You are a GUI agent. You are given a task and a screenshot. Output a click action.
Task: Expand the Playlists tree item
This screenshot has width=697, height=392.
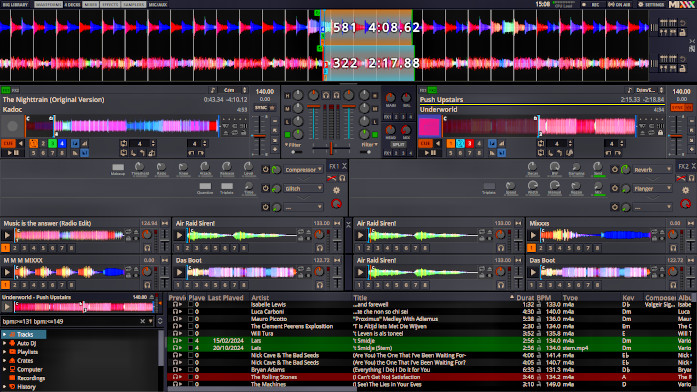pyautogui.click(x=4, y=352)
